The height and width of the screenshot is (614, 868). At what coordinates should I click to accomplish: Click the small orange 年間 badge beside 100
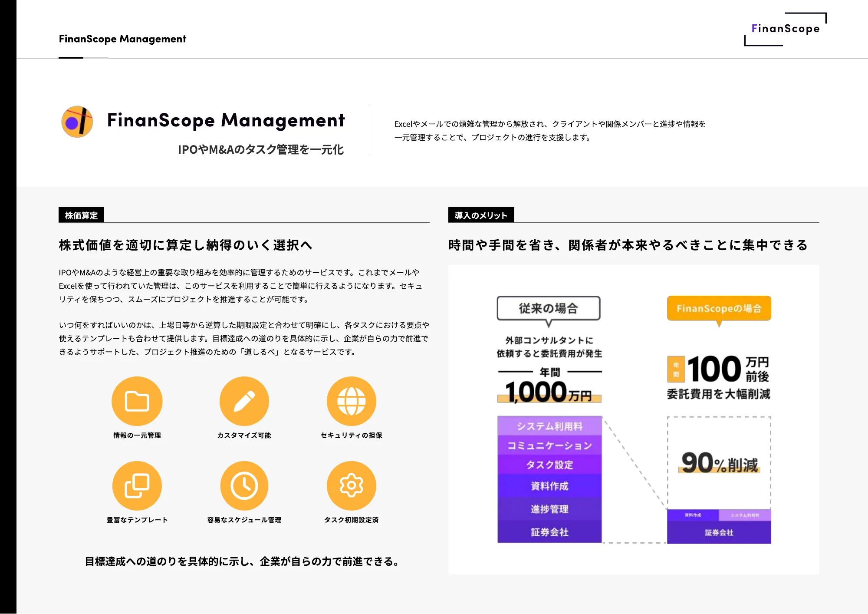(676, 369)
